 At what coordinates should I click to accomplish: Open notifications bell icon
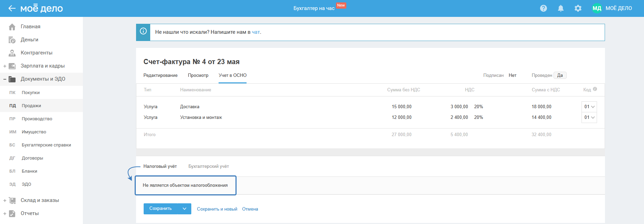[x=561, y=8]
